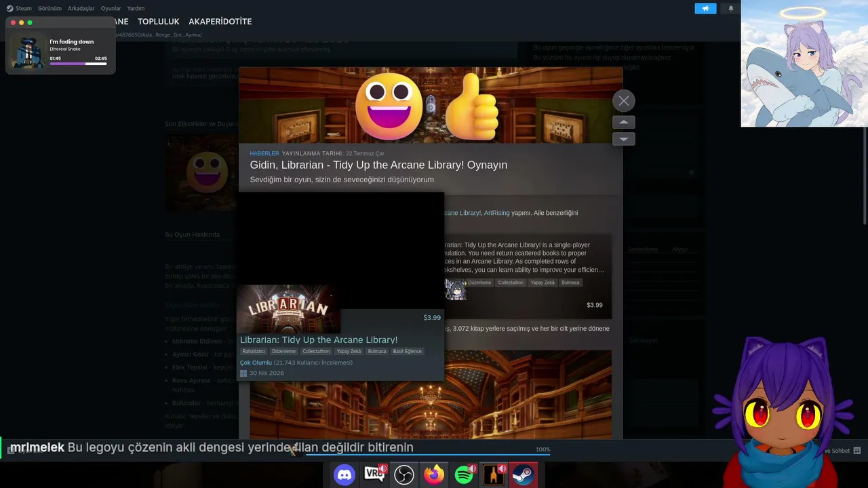Open the Arkadaşlar menu
The width and height of the screenshot is (868, 488).
coord(81,8)
